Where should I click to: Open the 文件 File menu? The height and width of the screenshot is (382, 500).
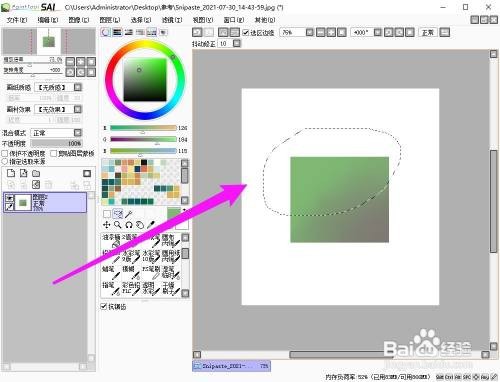pyautogui.click(x=17, y=20)
